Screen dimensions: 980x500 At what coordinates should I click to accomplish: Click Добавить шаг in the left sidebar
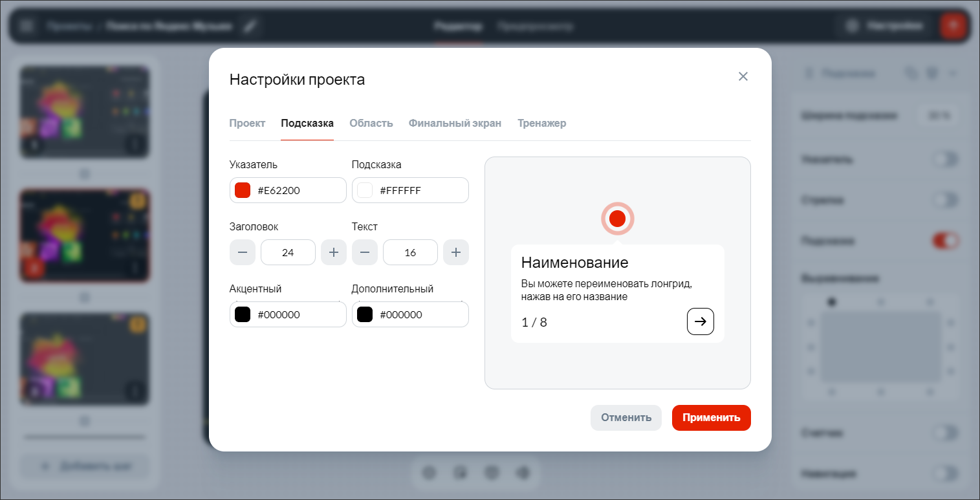click(84, 466)
